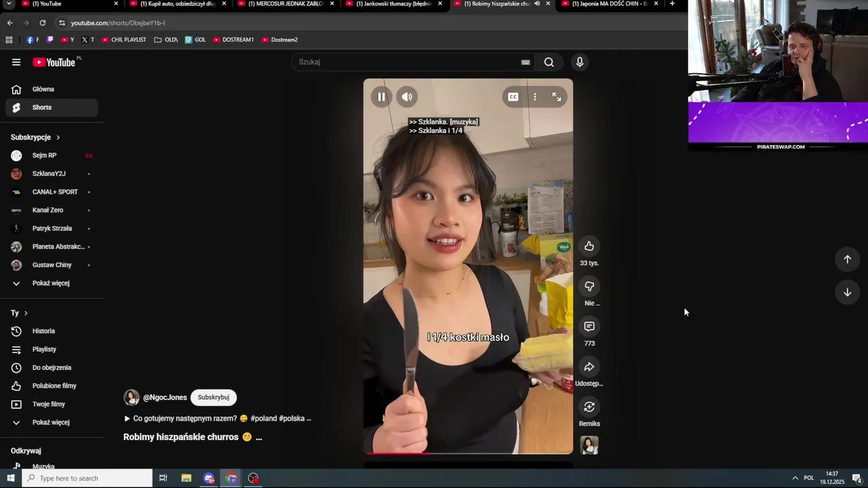Go to next Short with down arrow
Viewport: 868px width, 488px height.
(847, 292)
